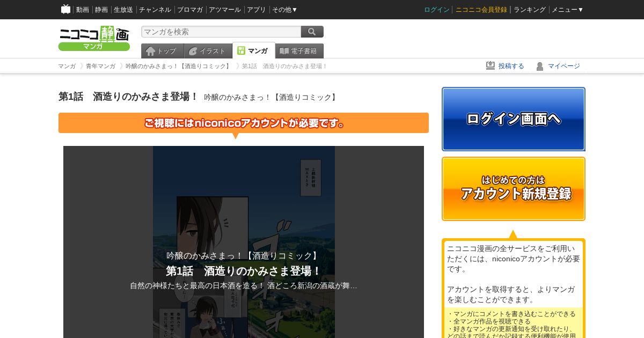Go to 静画 in top navigation
The width and height of the screenshot is (644, 338).
tap(101, 10)
